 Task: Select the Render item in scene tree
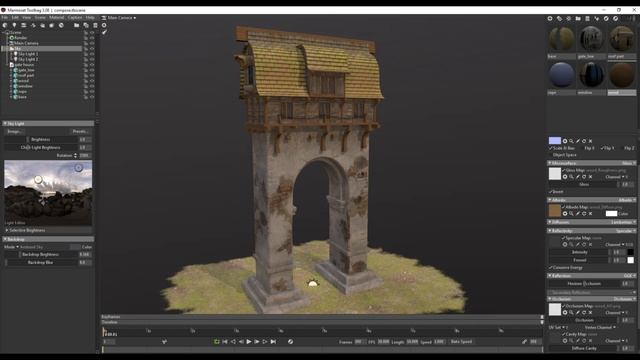[20, 38]
